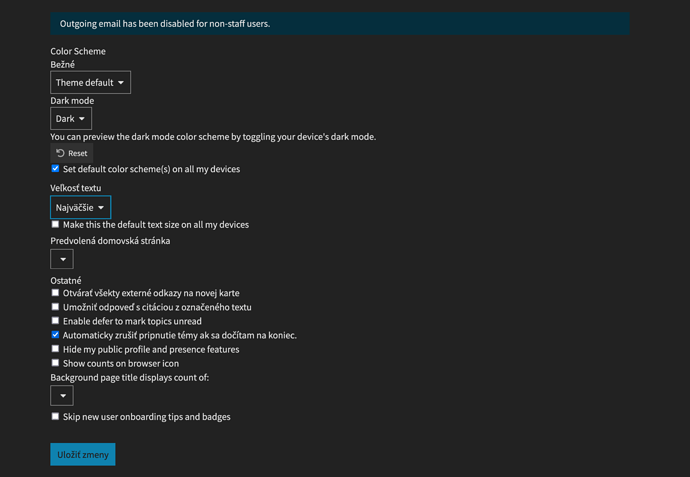Viewport: 690px width, 477px height.
Task: Open the Predvolená domovská stránka dropdown
Action: tap(62, 259)
